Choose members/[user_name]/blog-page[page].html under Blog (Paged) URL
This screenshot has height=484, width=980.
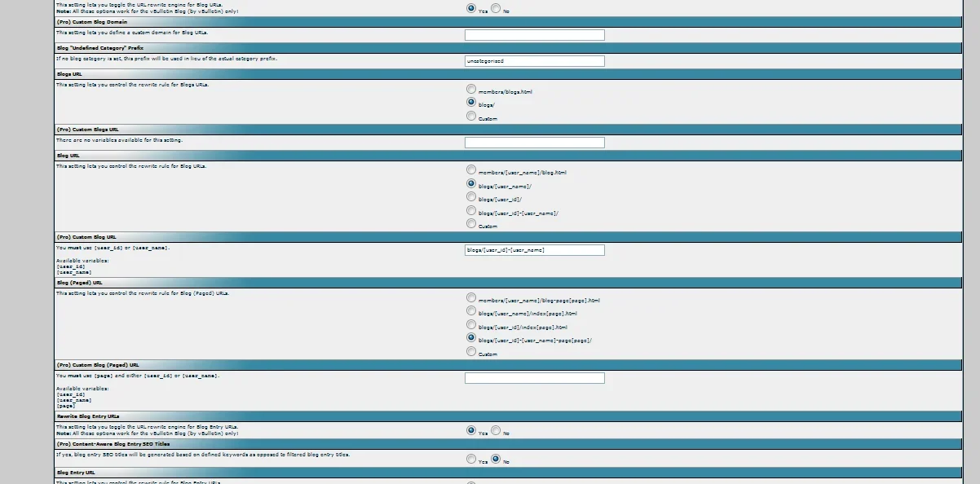[470, 297]
